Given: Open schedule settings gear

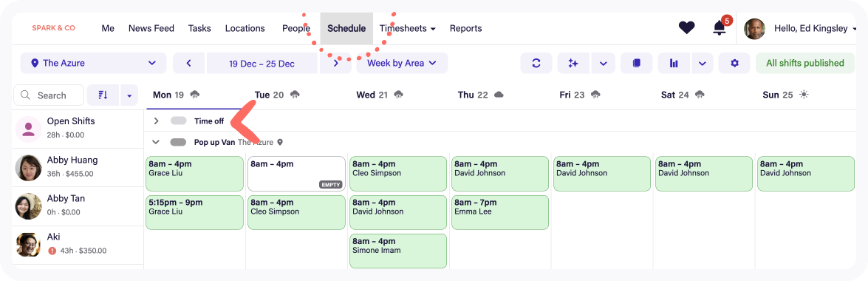Looking at the screenshot, I should pos(734,63).
